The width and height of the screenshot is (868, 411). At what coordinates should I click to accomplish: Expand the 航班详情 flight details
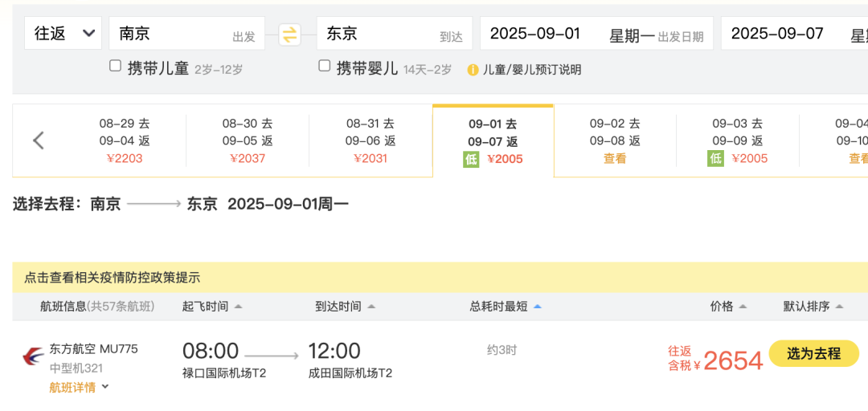tap(79, 387)
